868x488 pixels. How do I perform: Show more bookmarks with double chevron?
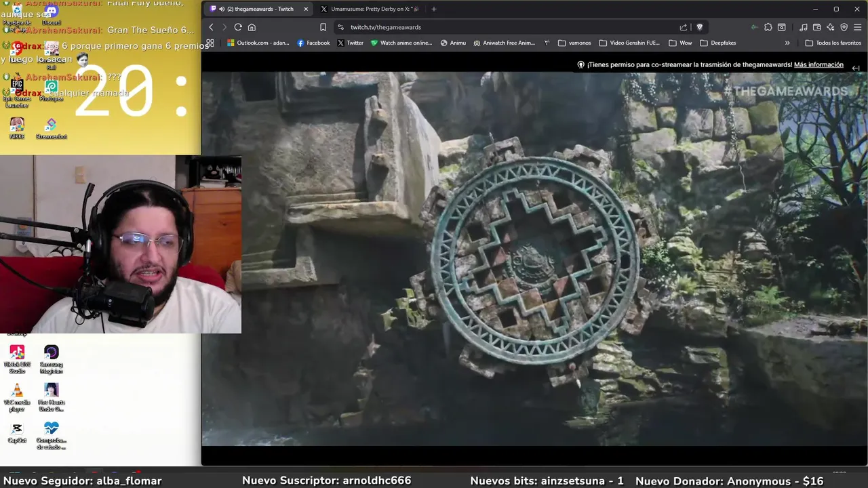click(787, 43)
